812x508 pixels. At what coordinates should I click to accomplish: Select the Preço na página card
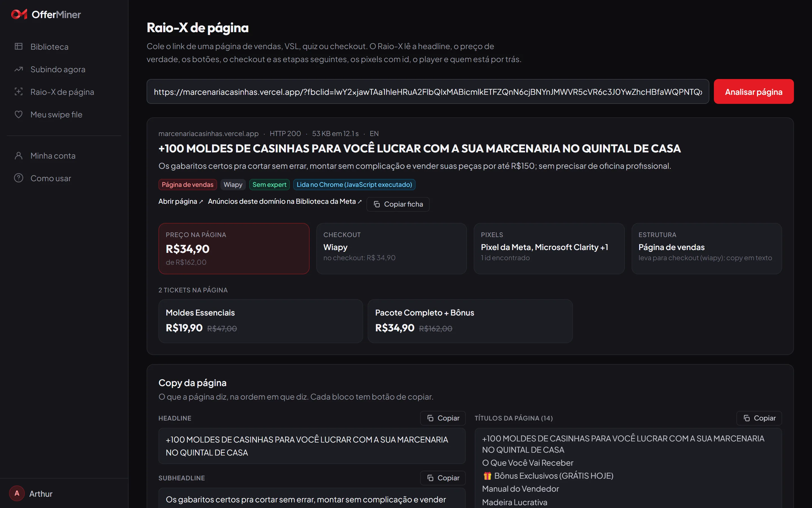[234, 249]
